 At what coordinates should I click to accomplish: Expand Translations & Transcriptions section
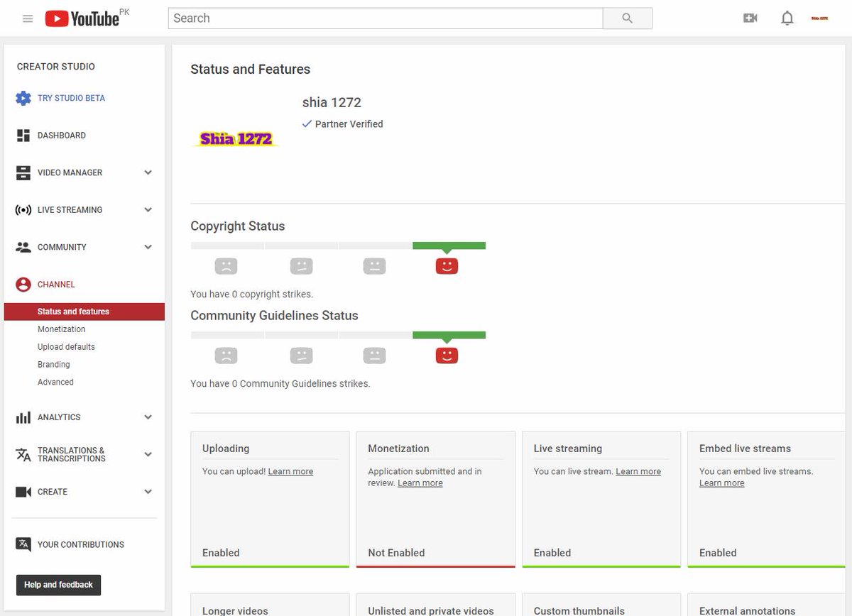coord(148,454)
